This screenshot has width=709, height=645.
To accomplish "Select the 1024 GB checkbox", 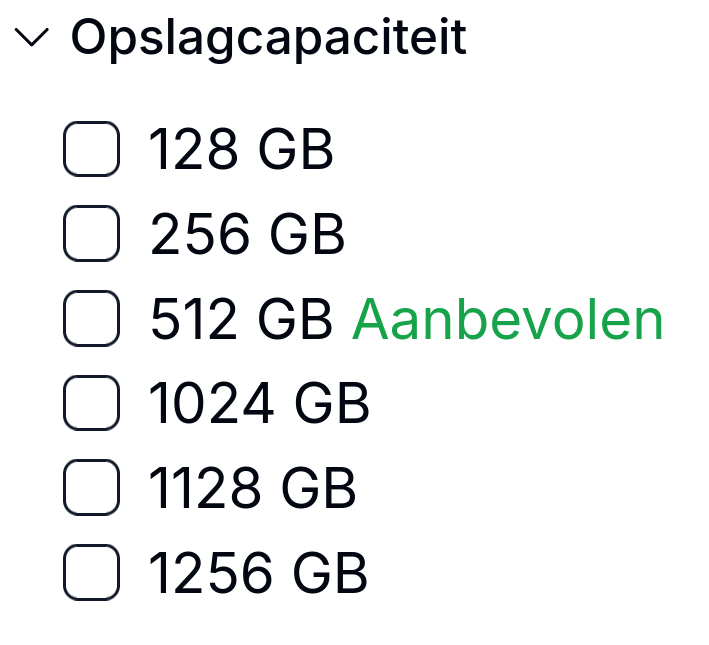I will [92, 404].
